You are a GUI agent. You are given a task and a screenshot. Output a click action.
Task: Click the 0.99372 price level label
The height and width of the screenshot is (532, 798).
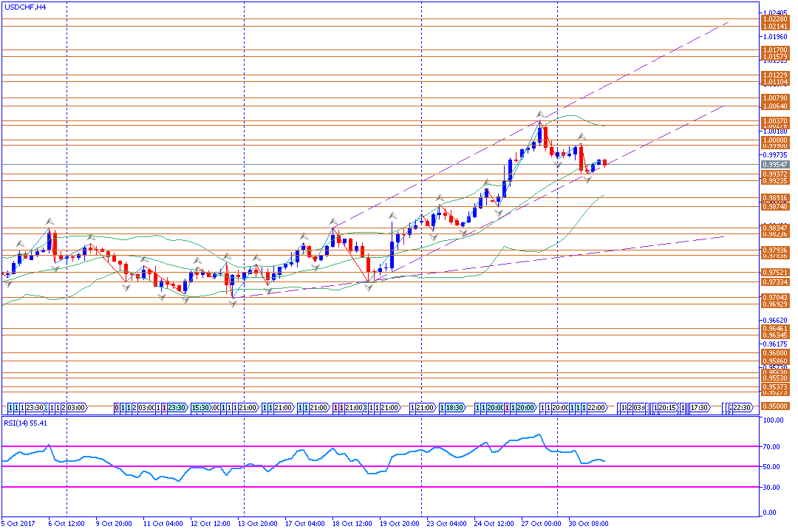(x=775, y=174)
